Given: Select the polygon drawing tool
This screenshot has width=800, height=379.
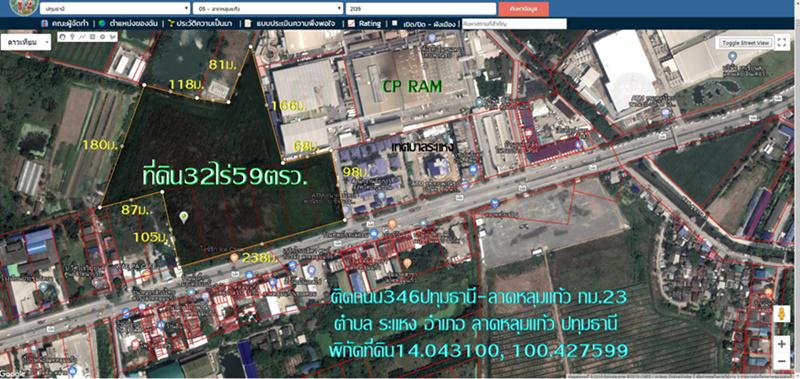Looking at the screenshot, I should [x=112, y=37].
